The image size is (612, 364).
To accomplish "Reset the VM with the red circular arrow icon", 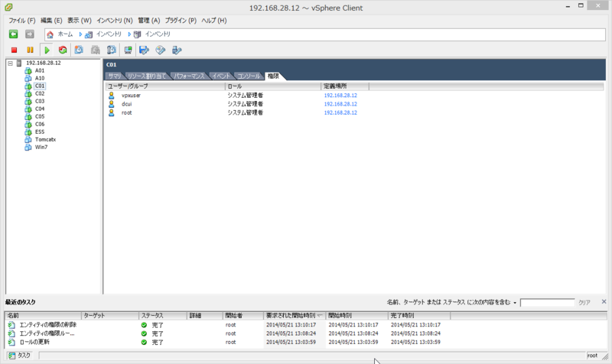I will pyautogui.click(x=63, y=50).
